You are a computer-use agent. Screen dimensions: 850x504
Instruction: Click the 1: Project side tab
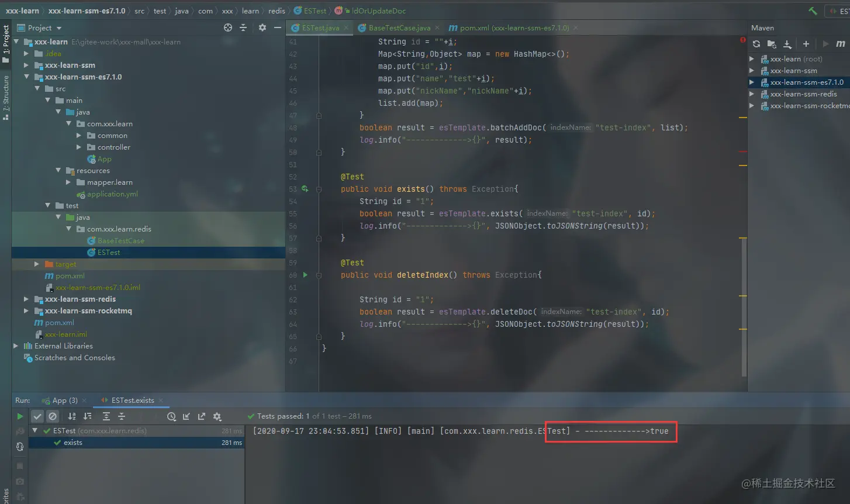click(6, 44)
